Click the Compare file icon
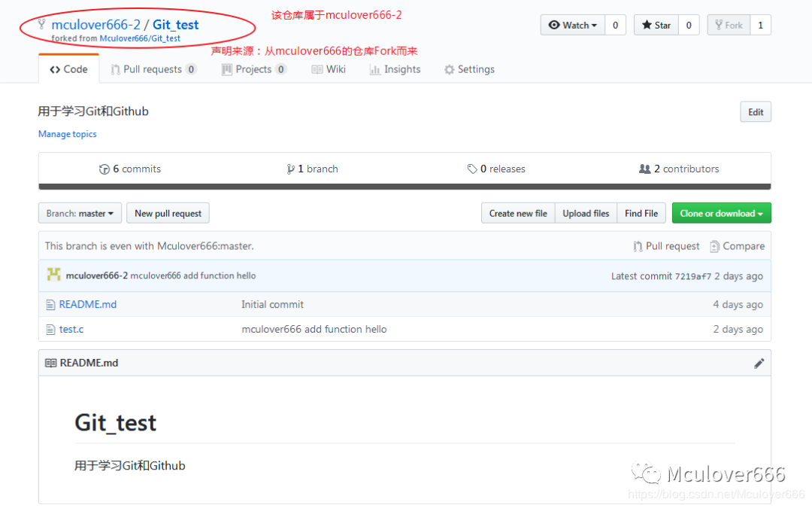 715,246
